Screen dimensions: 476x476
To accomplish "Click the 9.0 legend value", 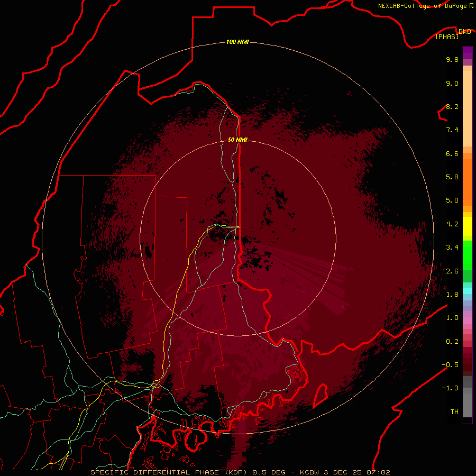I will pos(452,83).
